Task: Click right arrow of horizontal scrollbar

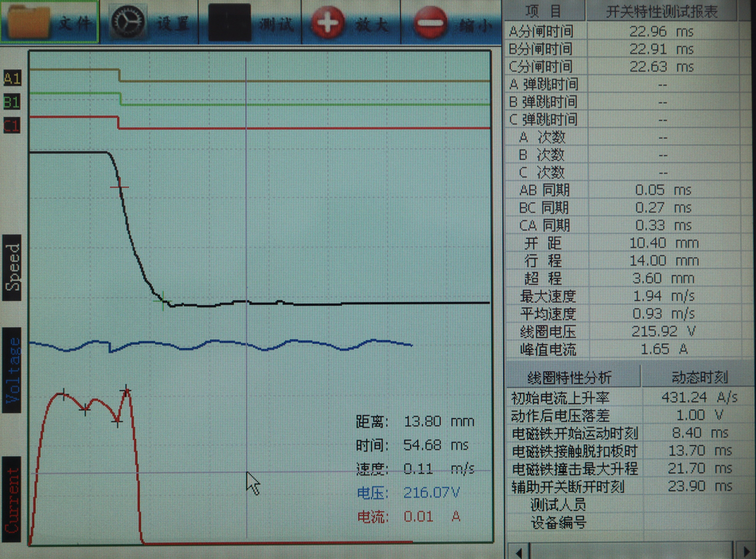Action: 746,552
